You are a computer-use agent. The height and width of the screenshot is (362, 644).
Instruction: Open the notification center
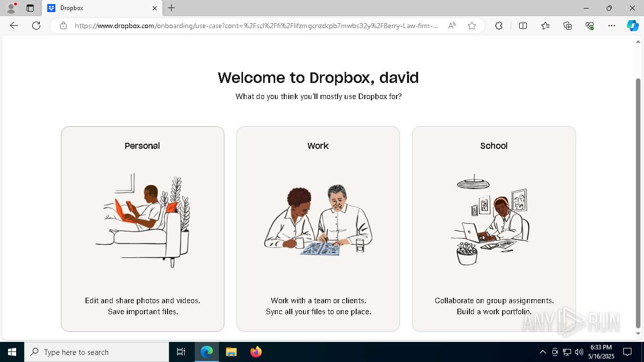[x=628, y=352]
